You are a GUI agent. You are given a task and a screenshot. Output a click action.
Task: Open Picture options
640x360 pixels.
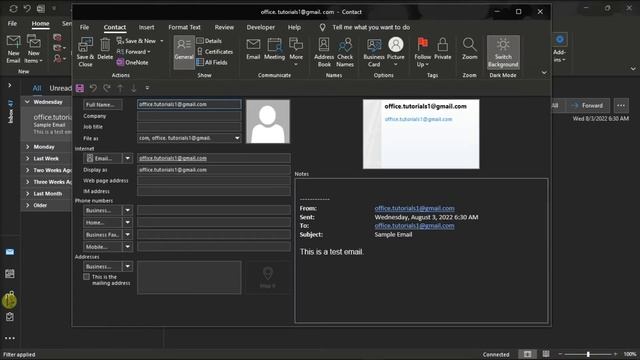[396, 52]
